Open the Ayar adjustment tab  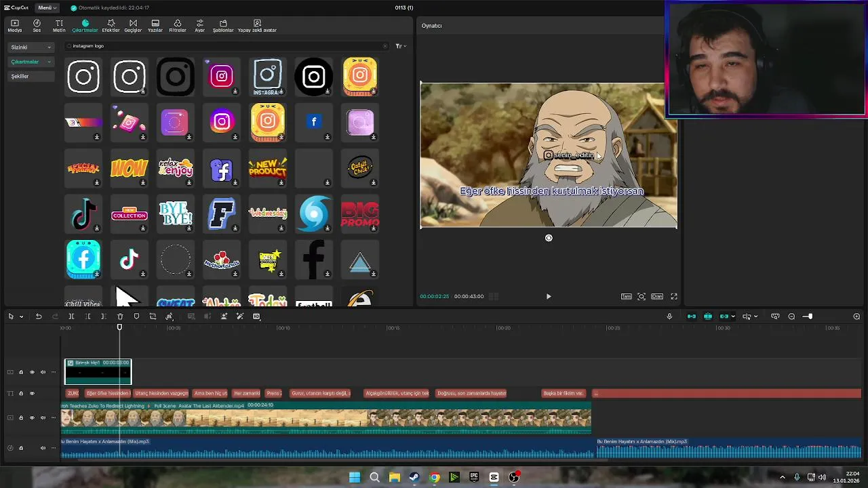tap(199, 26)
